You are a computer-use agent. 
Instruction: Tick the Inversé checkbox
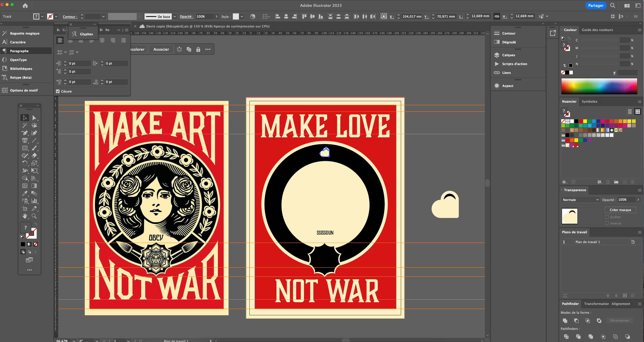coord(607,223)
